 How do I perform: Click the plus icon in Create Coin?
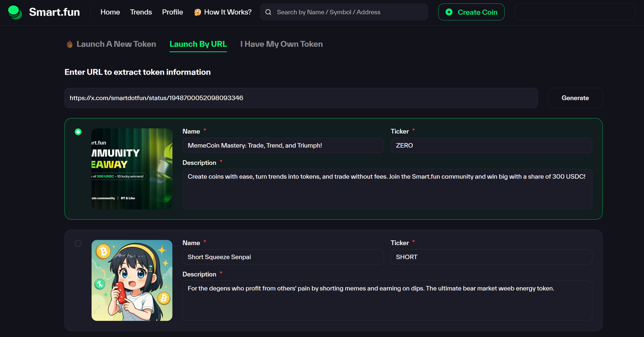[x=449, y=12]
